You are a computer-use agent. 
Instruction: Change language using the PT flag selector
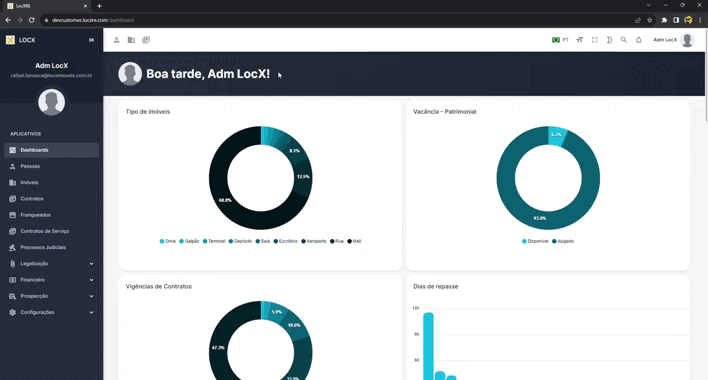pyautogui.click(x=560, y=40)
